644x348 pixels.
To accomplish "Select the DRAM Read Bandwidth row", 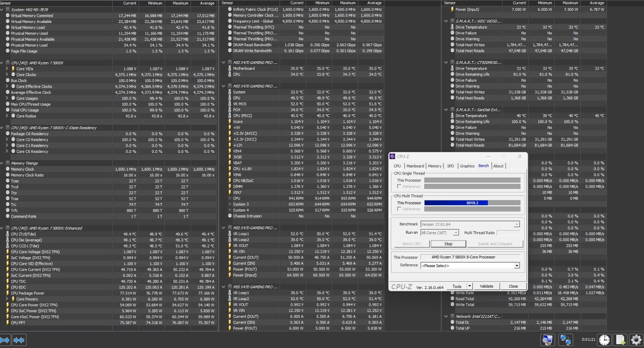I will click(x=301, y=45).
